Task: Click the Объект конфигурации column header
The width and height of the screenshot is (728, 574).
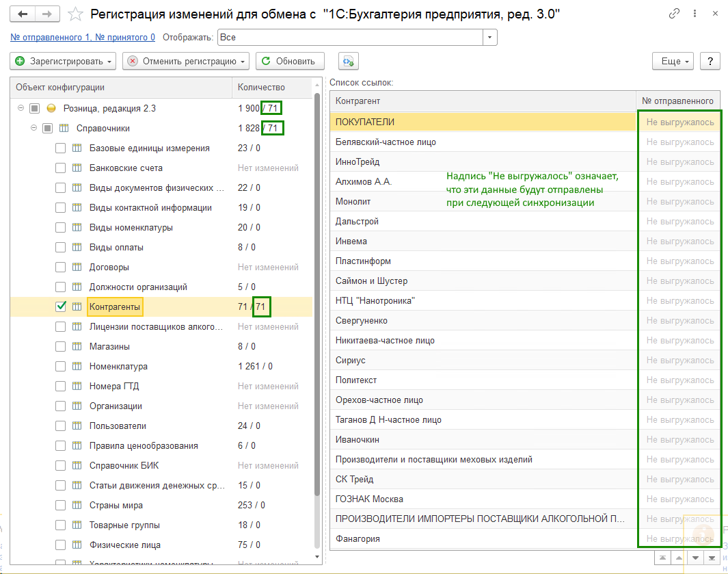Action: tap(121, 88)
